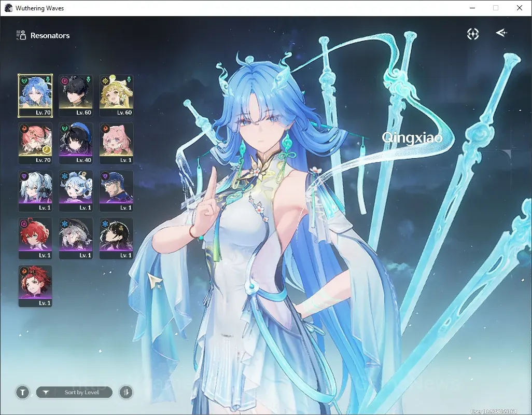
Task: Open the Sort by Level dropdown
Action: (x=74, y=392)
